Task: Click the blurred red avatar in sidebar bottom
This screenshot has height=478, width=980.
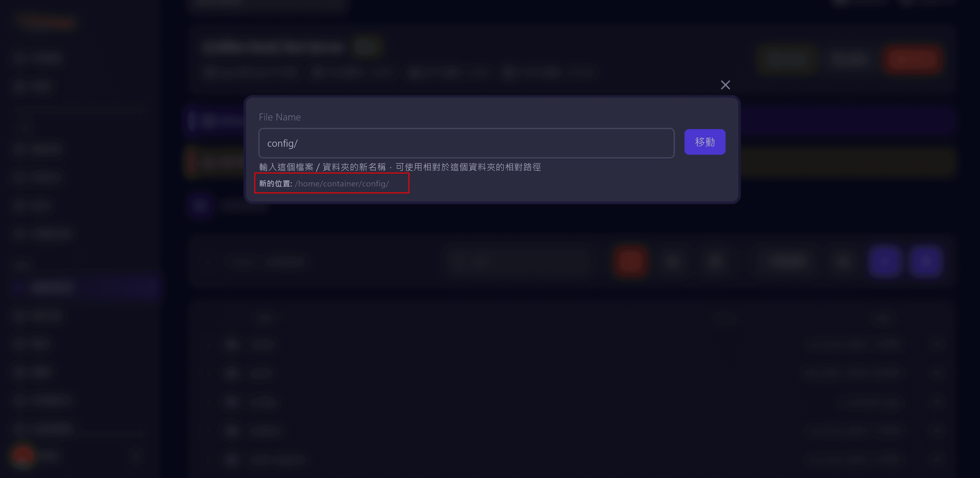Action: coord(23,456)
